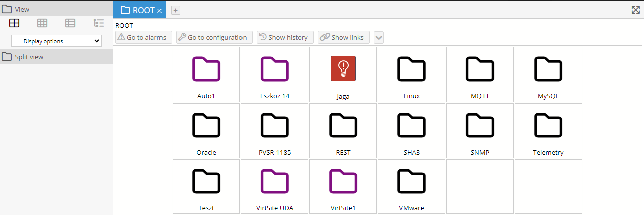Open the Display options dropdown
Image resolution: width=644 pixels, height=215 pixels.
pos(56,41)
